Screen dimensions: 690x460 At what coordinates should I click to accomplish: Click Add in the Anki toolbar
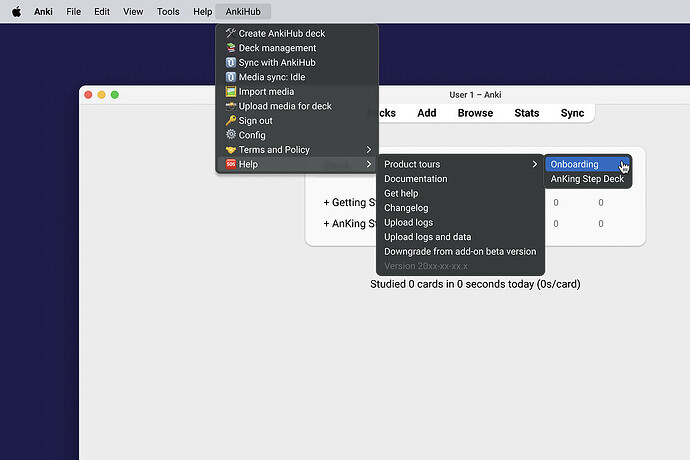(426, 113)
